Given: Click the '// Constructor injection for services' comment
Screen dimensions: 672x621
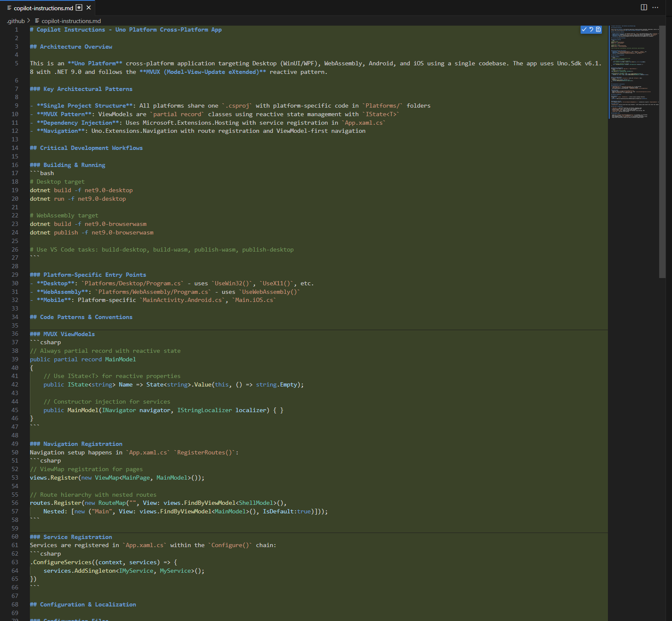Looking at the screenshot, I should pos(107,401).
